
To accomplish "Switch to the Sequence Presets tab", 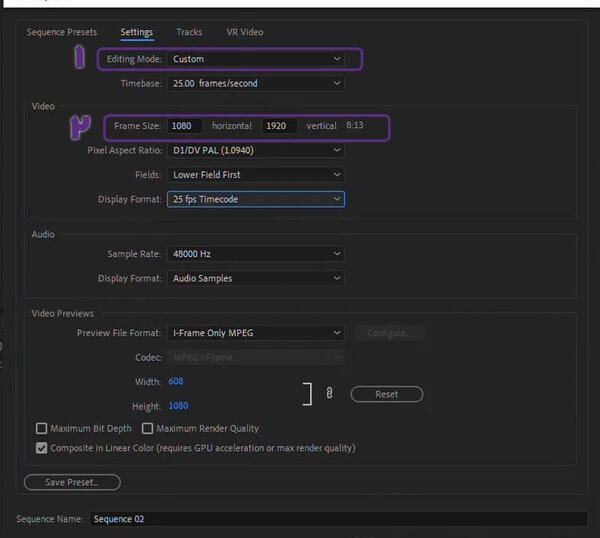I will pos(62,32).
